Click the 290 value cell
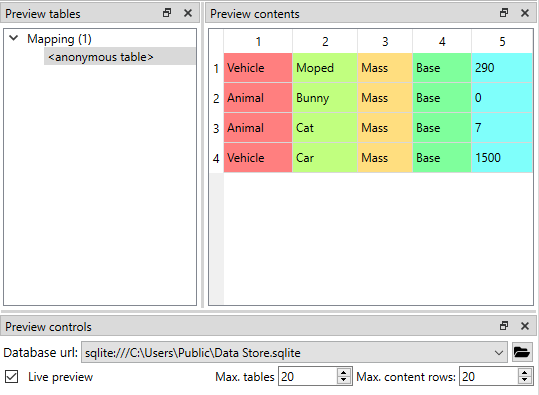Image resolution: width=539 pixels, height=395 pixels. click(502, 68)
